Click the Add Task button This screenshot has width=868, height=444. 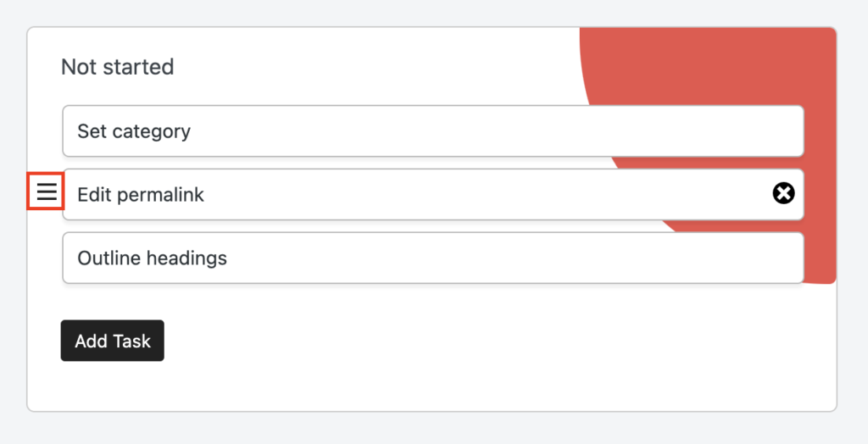tap(113, 341)
